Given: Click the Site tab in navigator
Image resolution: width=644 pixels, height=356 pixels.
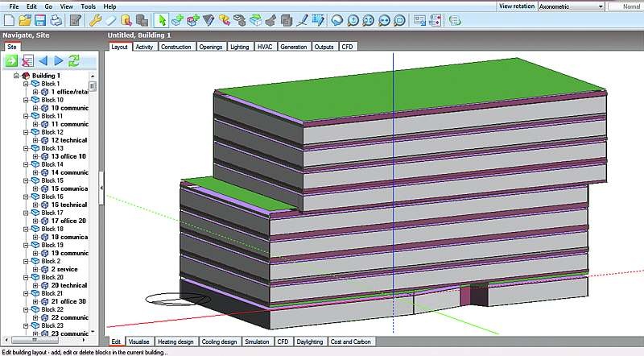Looking at the screenshot, I should click(x=12, y=47).
